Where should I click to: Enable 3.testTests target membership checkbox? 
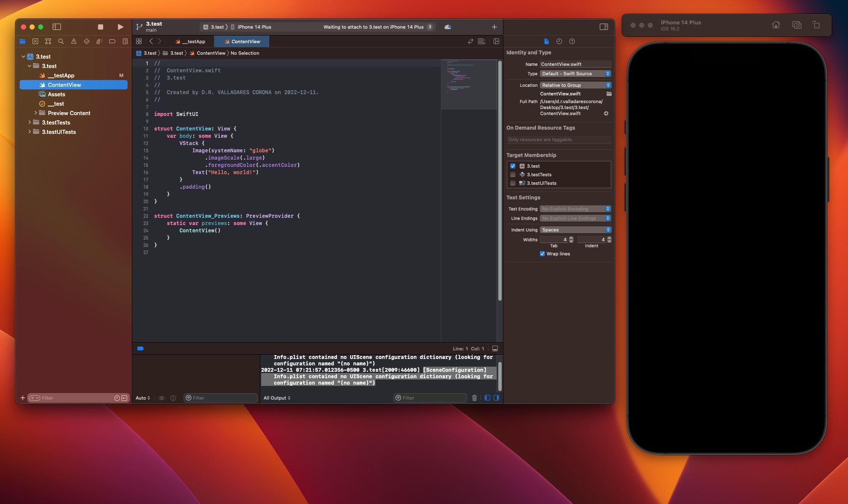pos(513,175)
